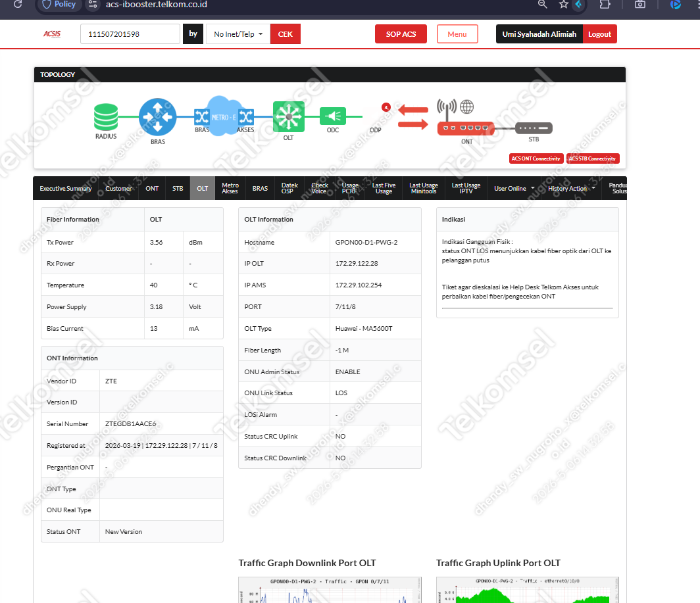Open browser zoom magnifier icon
700x603 pixels.
coord(542,5)
